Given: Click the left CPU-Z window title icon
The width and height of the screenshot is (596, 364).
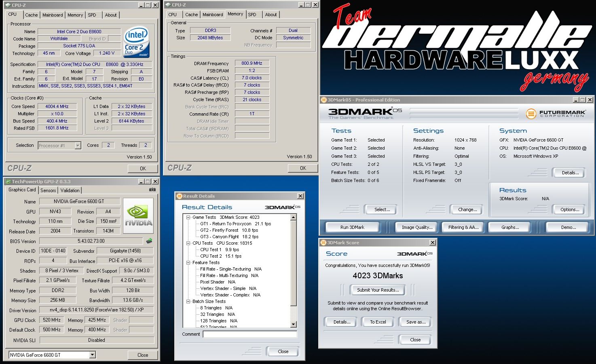Looking at the screenshot, I should [8, 5].
